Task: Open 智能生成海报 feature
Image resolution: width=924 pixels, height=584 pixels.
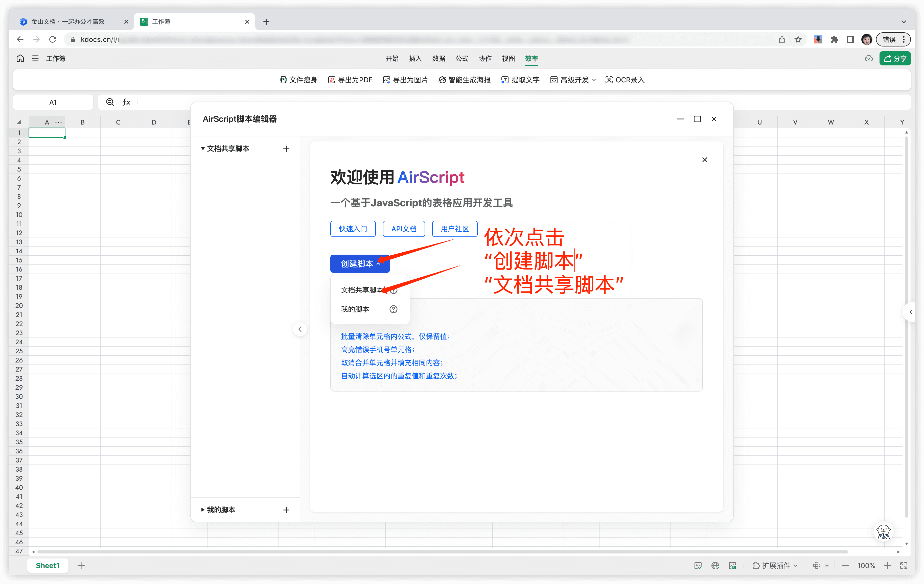Action: (464, 80)
